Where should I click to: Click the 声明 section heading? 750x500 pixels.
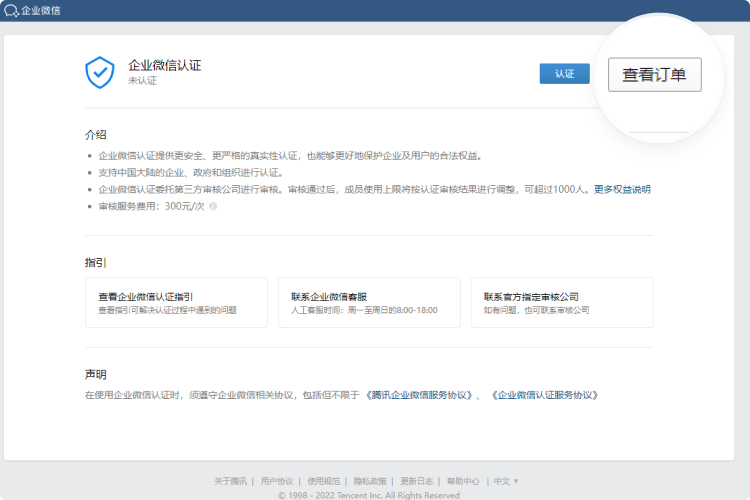(x=96, y=374)
